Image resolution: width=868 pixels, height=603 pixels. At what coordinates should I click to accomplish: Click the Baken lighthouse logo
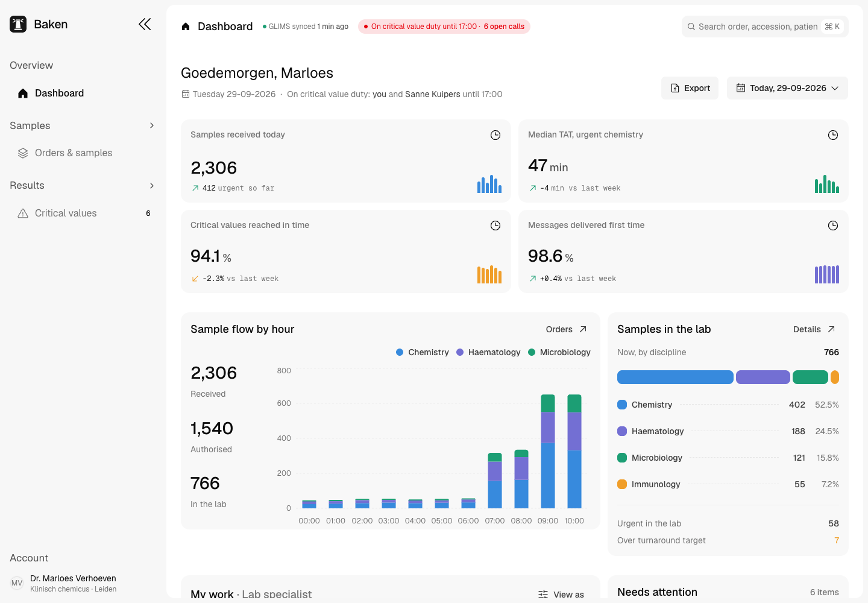[18, 24]
